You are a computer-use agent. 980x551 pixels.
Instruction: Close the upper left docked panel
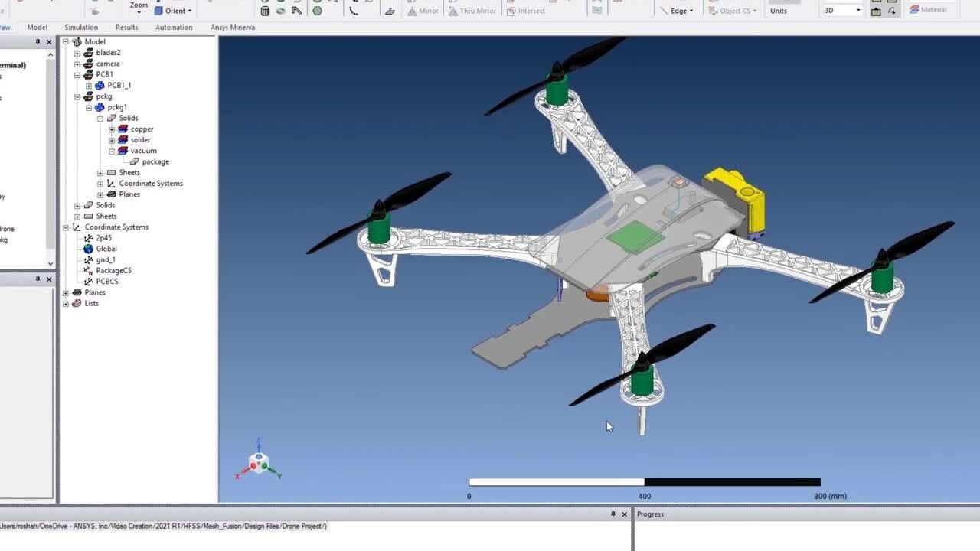click(49, 42)
